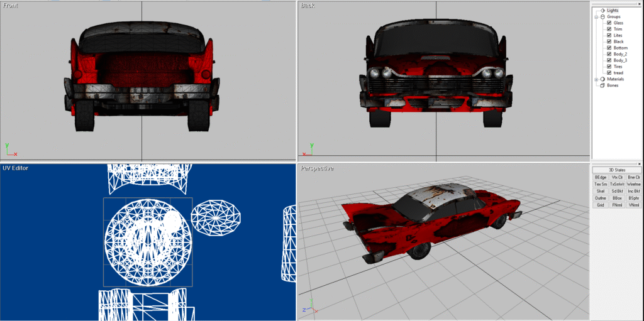The width and height of the screenshot is (644, 321).
Task: Click the Perspective viewport label
Action: click(x=317, y=168)
